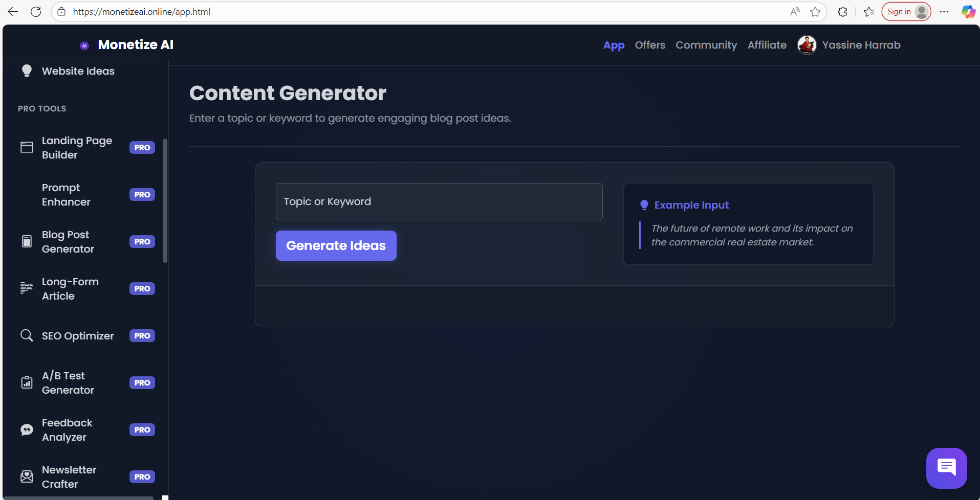
Task: Open the Affiliate nav item
Action: (767, 45)
